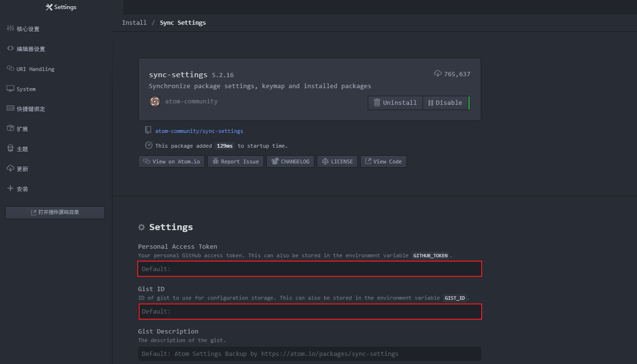Screen dimensions: 637x364
Task: Click the Install breadcrumb link
Action: (134, 23)
